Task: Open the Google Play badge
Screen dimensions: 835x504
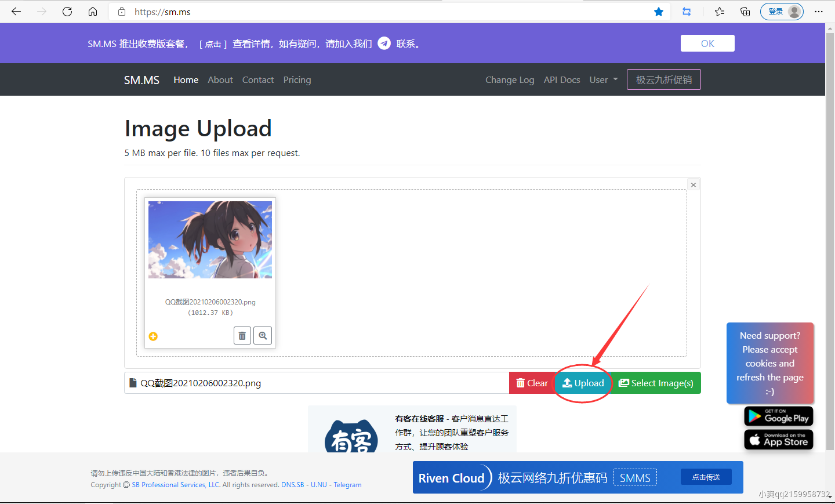Action: 779,416
